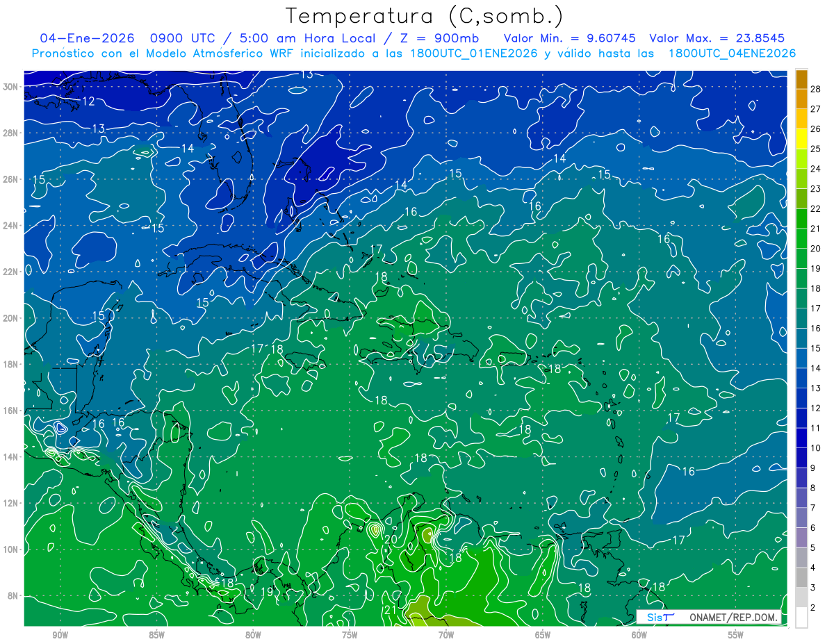Click the '4' label on the color scale
The image size is (834, 644).
coord(813,568)
